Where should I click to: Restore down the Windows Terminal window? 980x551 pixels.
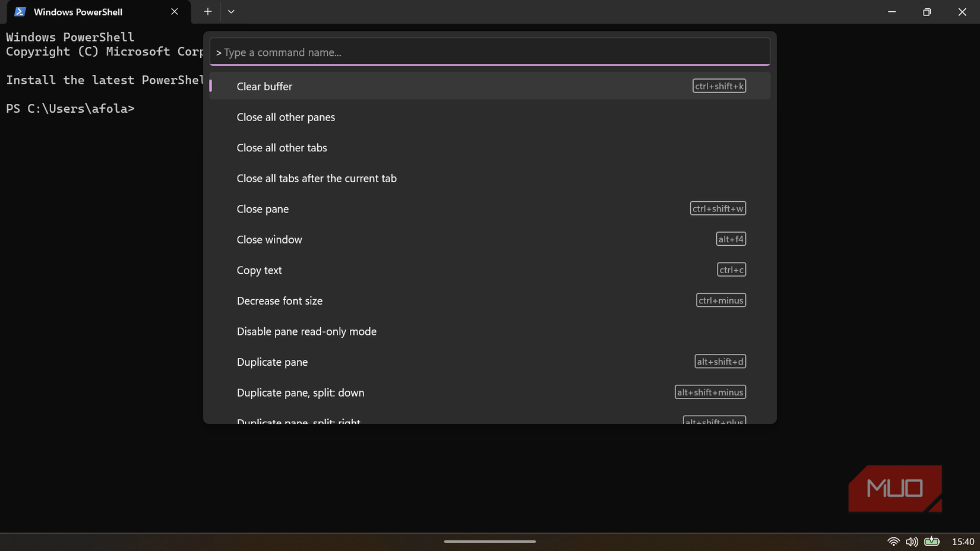(927, 12)
